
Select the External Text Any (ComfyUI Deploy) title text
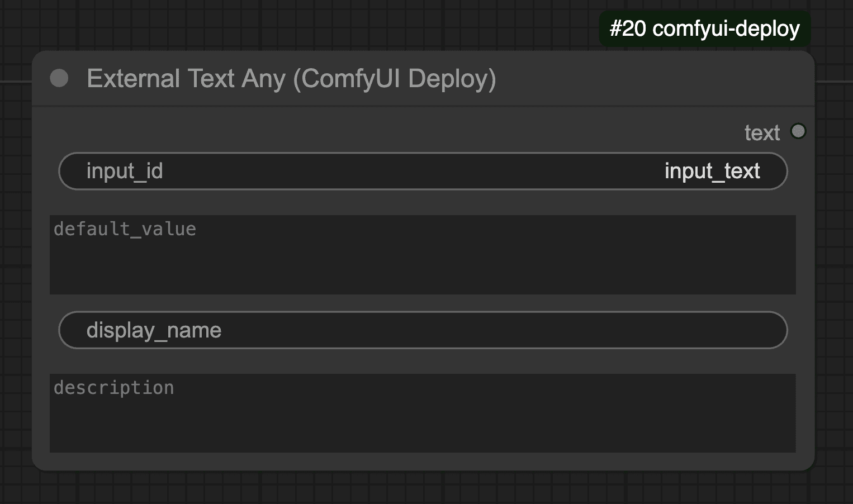coord(291,78)
